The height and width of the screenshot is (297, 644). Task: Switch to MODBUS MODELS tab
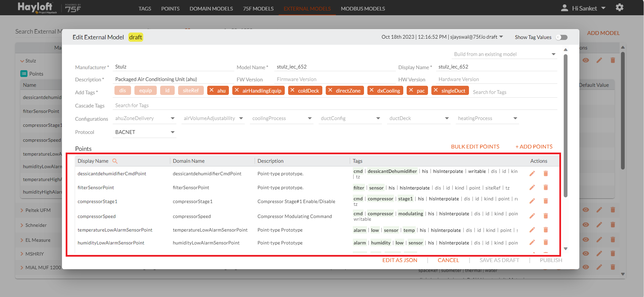pos(363,8)
